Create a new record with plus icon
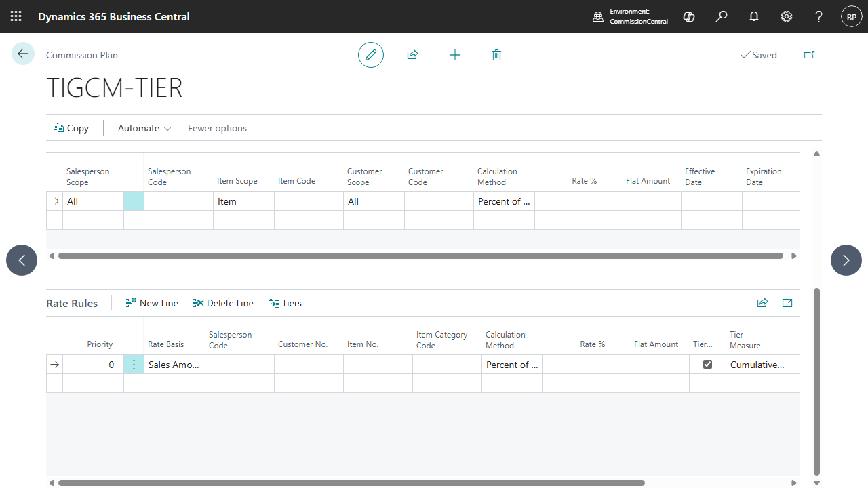This screenshot has height=488, width=868. 455,55
